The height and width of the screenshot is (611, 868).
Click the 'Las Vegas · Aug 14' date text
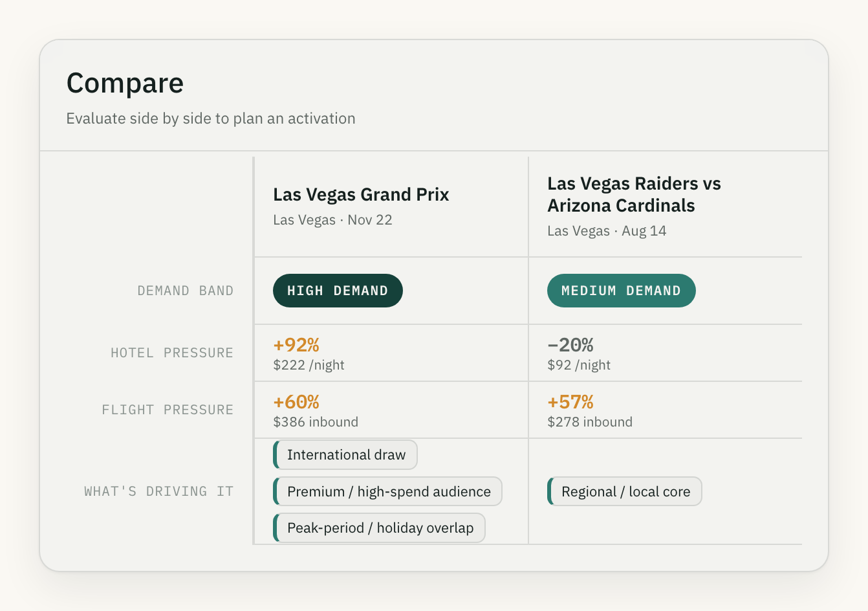point(607,231)
